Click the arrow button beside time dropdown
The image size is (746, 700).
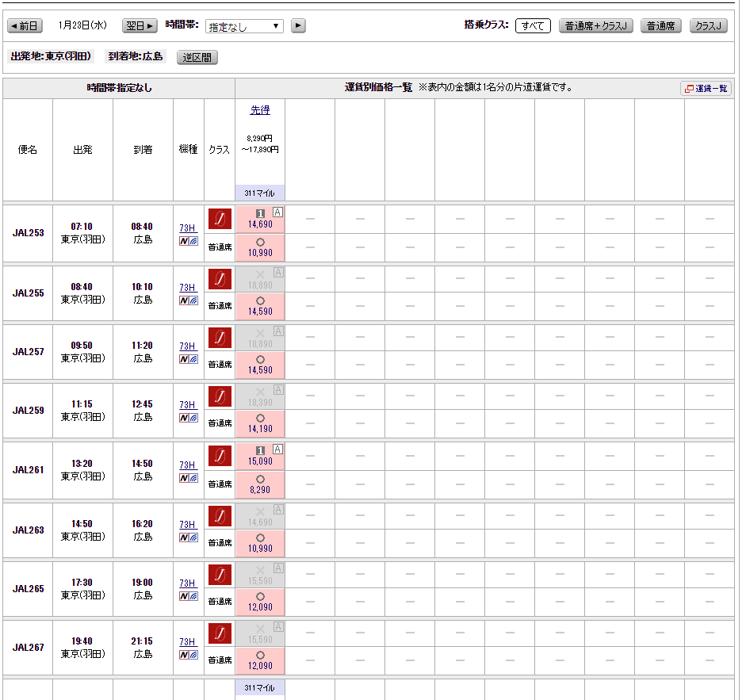298,25
